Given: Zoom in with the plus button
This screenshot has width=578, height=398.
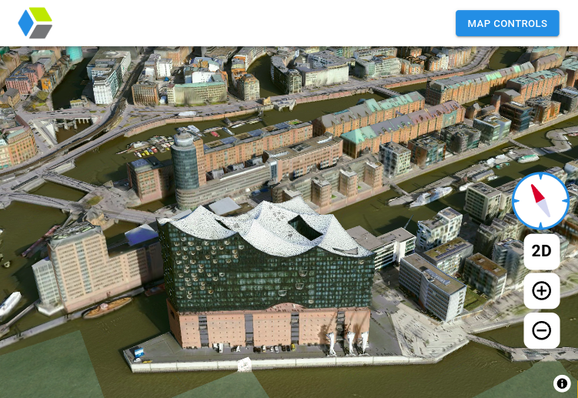Looking at the screenshot, I should tap(542, 291).
